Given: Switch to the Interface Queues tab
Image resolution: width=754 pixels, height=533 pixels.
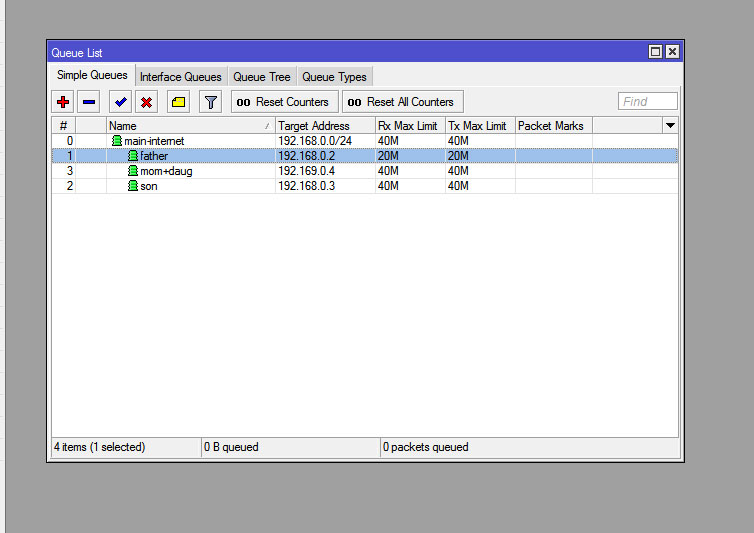Looking at the screenshot, I should pos(180,77).
